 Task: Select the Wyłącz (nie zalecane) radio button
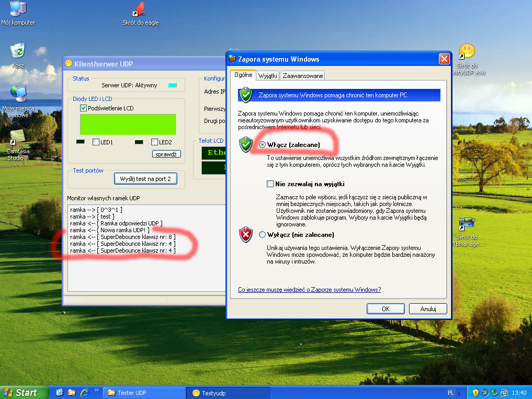pyautogui.click(x=262, y=235)
